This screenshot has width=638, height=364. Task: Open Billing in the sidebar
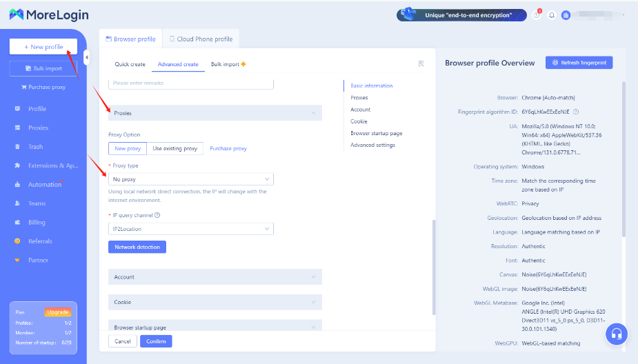pyautogui.click(x=37, y=222)
